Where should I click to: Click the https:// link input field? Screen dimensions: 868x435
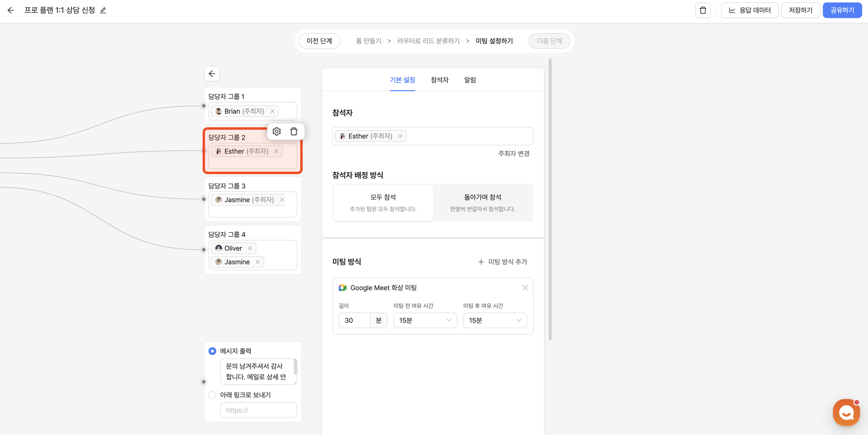[x=258, y=410]
